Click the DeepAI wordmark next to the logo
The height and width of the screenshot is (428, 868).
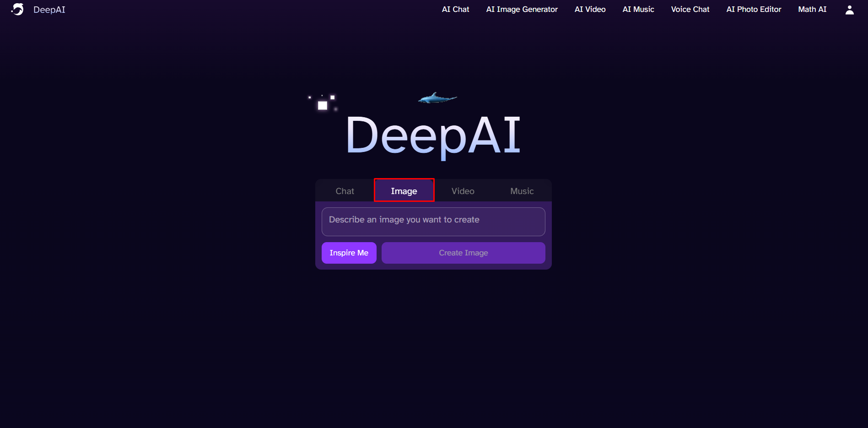(x=49, y=9)
